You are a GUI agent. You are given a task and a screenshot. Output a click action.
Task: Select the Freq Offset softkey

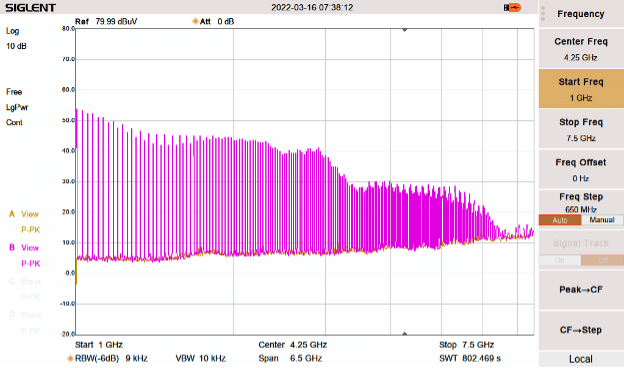click(x=581, y=169)
